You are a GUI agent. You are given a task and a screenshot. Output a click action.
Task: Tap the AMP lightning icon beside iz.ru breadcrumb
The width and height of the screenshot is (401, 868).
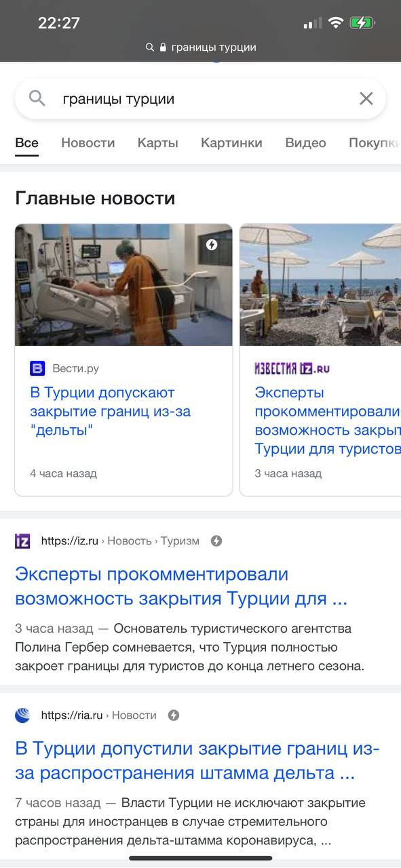pos(216,540)
